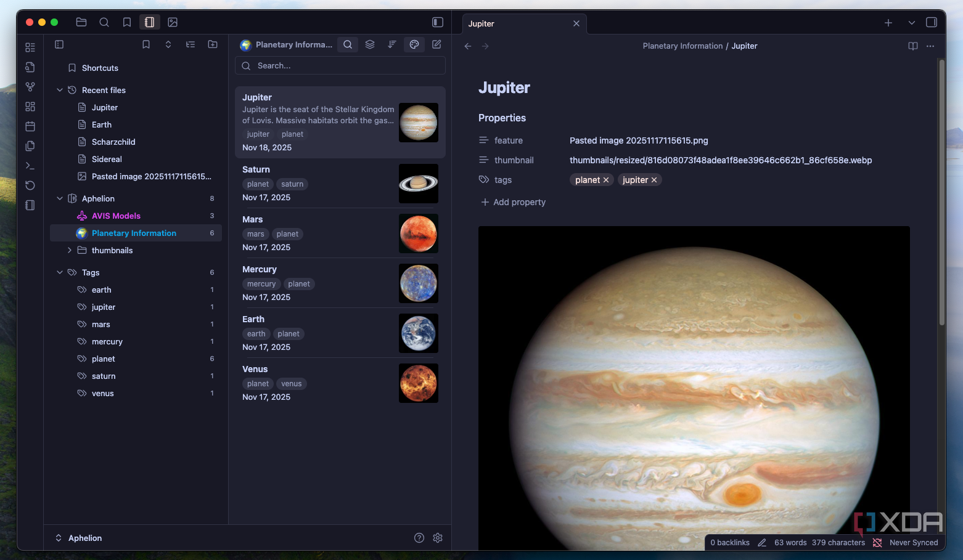963x560 pixels.
Task: Expand or collapse all navigator items
Action: (x=168, y=44)
